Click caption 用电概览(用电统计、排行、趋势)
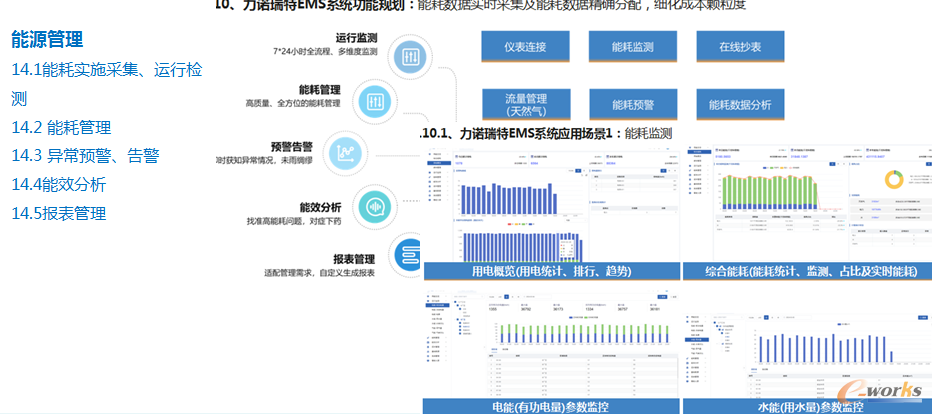932x414 pixels. coord(552,271)
